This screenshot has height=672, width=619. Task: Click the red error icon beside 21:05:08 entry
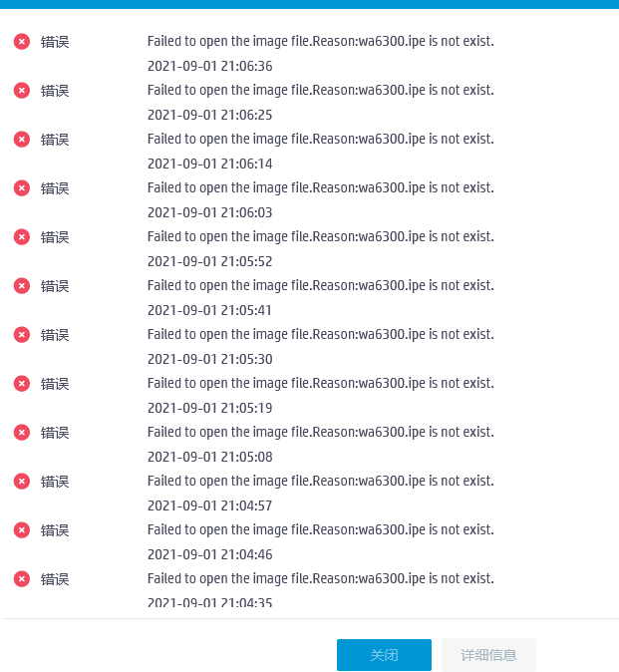pos(22,433)
